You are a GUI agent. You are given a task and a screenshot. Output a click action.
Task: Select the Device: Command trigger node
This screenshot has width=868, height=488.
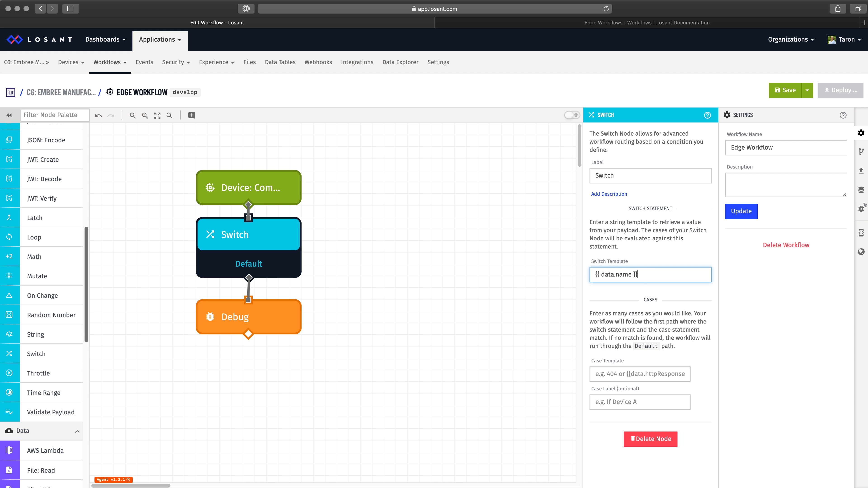pyautogui.click(x=248, y=187)
